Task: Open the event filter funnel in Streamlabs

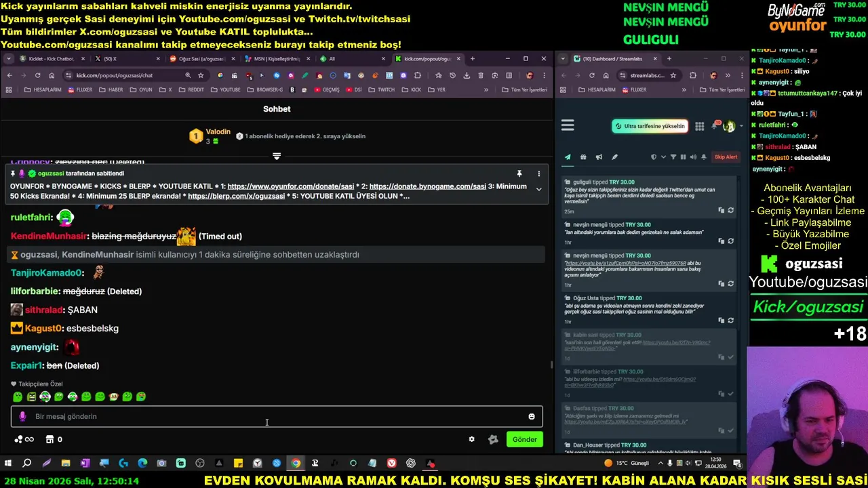Action: (673, 157)
